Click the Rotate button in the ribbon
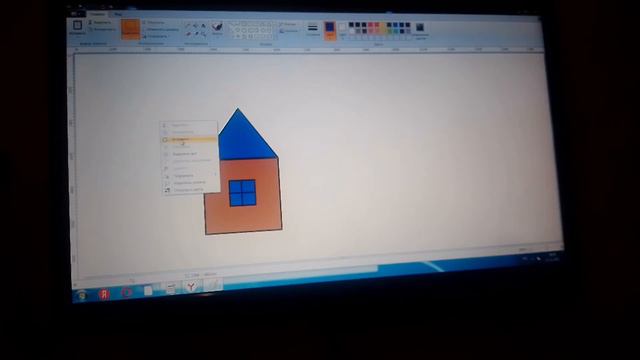The image size is (640, 360). point(156,36)
